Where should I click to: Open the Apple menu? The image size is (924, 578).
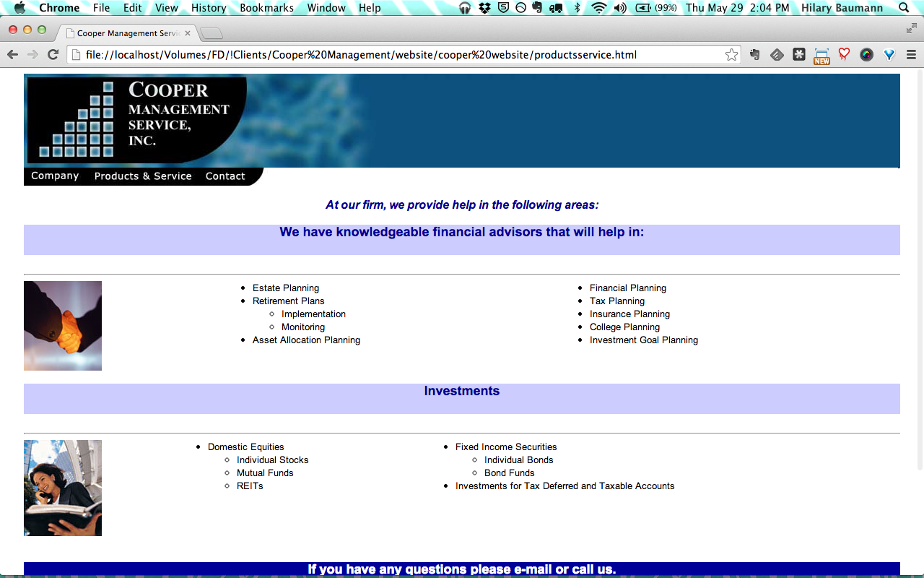coord(19,8)
